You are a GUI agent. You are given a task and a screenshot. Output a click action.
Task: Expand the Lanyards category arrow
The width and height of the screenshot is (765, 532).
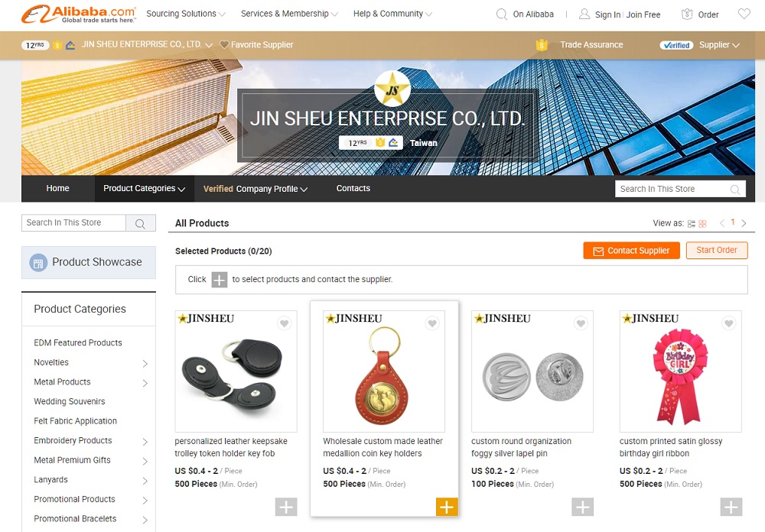[x=145, y=480]
